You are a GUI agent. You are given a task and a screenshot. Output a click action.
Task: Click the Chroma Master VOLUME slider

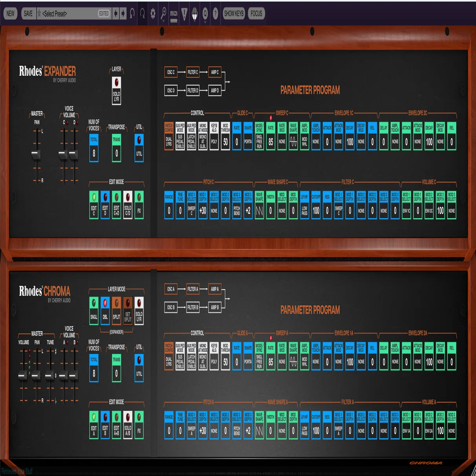(x=23, y=375)
